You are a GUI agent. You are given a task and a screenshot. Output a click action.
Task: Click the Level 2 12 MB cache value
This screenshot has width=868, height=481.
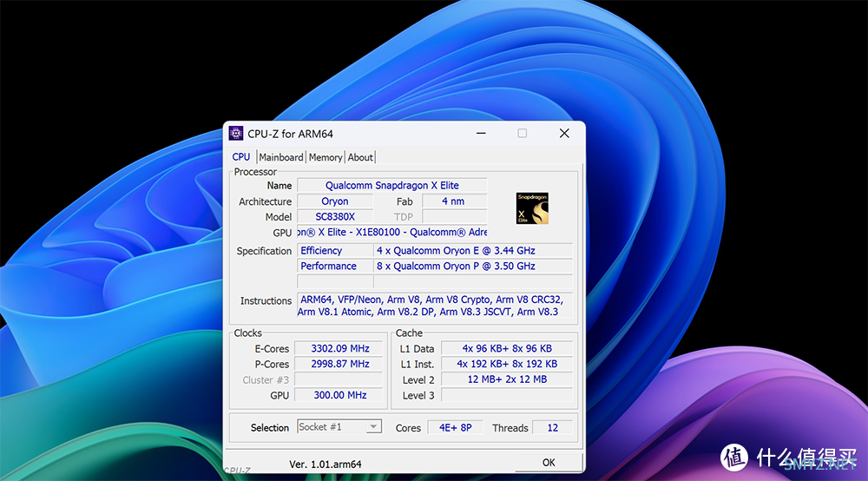click(x=507, y=379)
